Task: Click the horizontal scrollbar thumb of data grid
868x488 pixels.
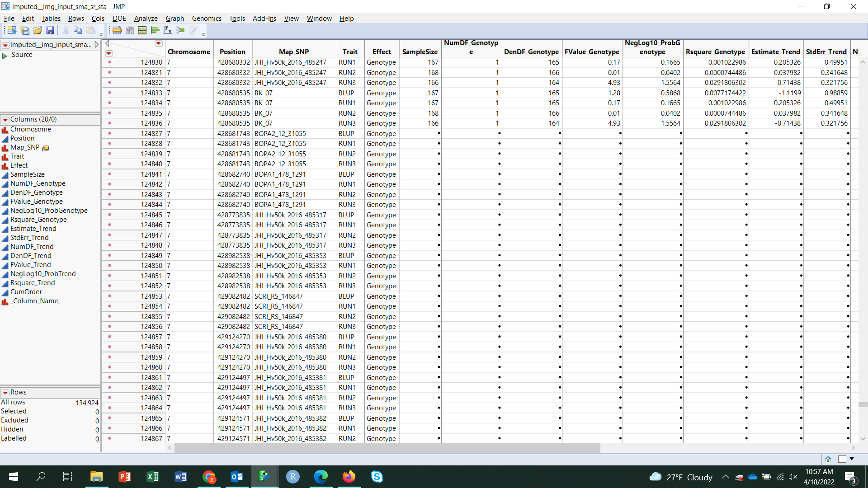Action: coord(387,448)
